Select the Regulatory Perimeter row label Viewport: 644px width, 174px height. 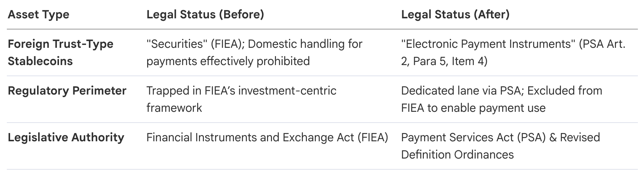67,91
